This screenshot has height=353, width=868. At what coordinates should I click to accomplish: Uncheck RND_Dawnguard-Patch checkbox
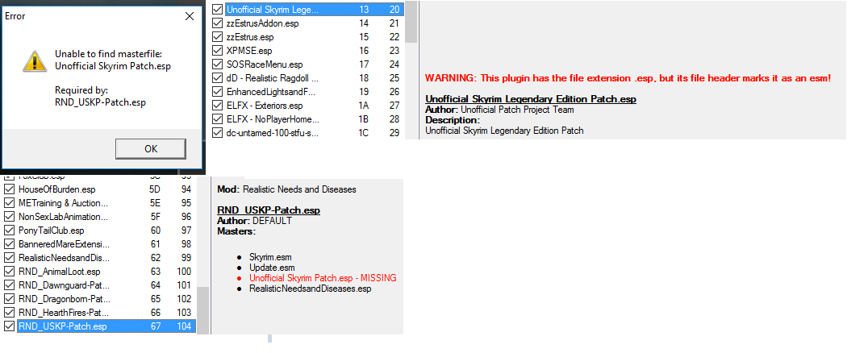[x=9, y=285]
